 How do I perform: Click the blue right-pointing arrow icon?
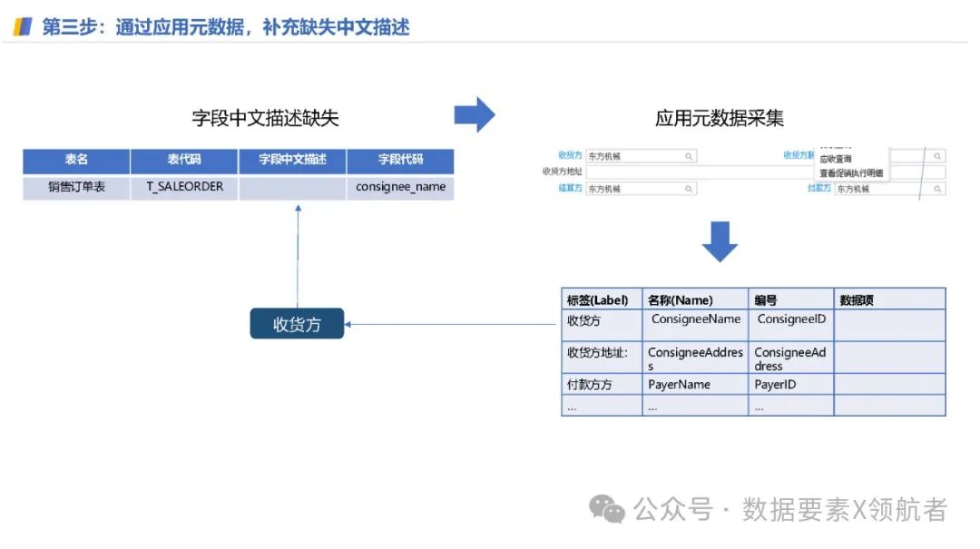point(475,113)
